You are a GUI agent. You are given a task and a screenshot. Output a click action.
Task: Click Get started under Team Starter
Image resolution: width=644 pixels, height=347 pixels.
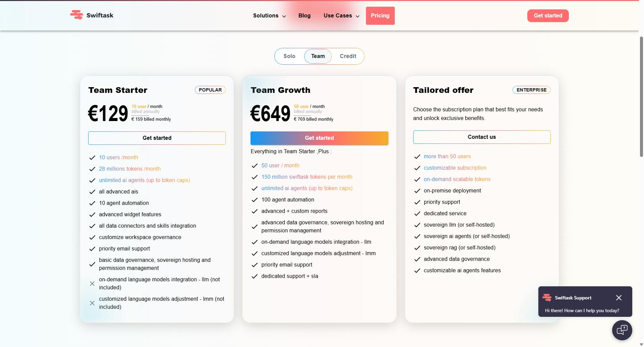[x=157, y=138]
